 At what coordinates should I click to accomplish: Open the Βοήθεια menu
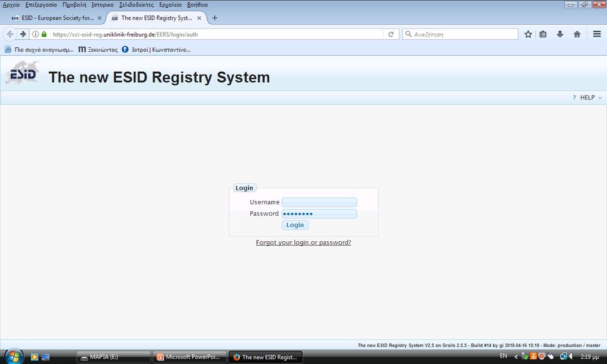(x=198, y=5)
